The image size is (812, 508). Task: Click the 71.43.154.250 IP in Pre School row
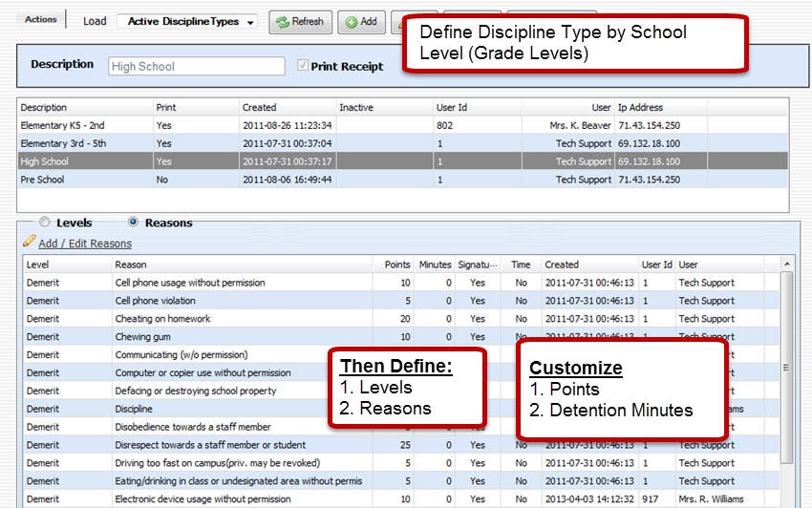(x=649, y=180)
